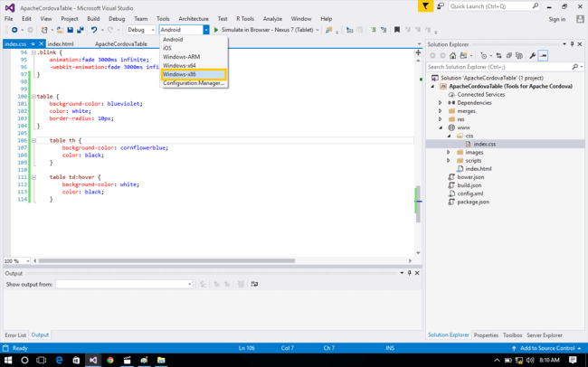Viewport: 588px width, 367px height.
Task: Click the feedback notification flag icon
Action: coord(425,6)
